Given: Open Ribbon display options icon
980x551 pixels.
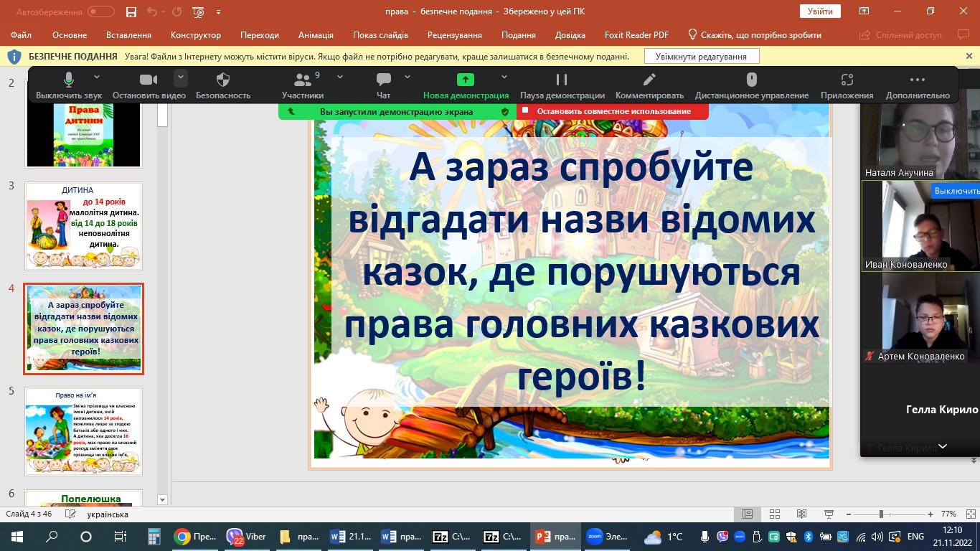Looking at the screenshot, I should [864, 11].
